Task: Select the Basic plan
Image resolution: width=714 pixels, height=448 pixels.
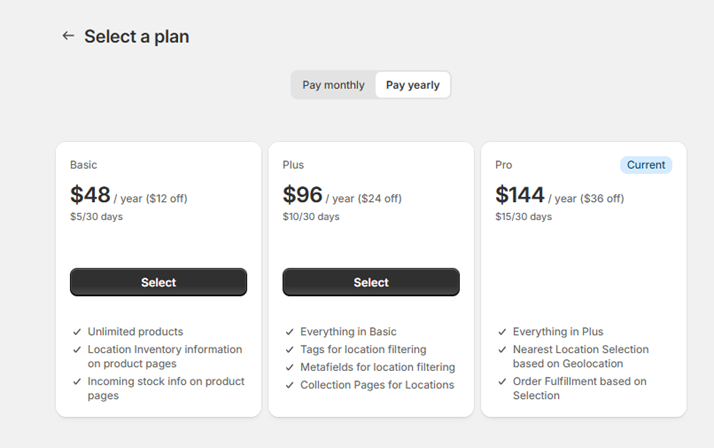Action: coord(158,282)
